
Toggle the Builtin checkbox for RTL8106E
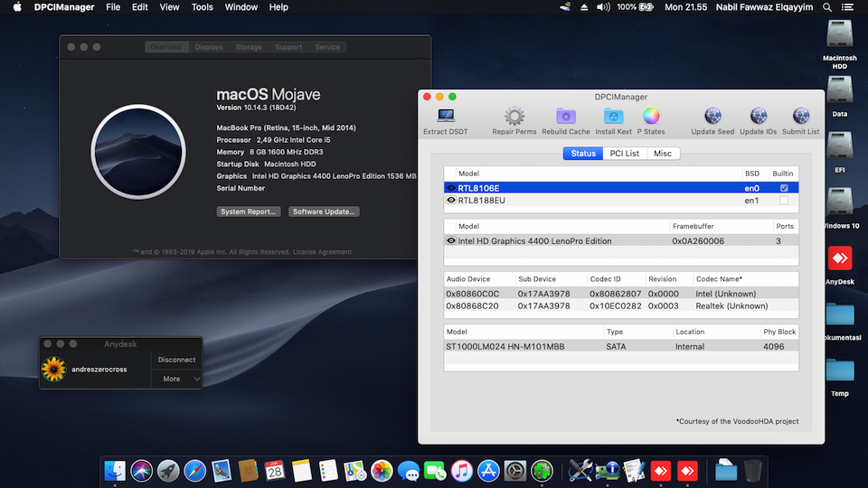[x=784, y=188]
